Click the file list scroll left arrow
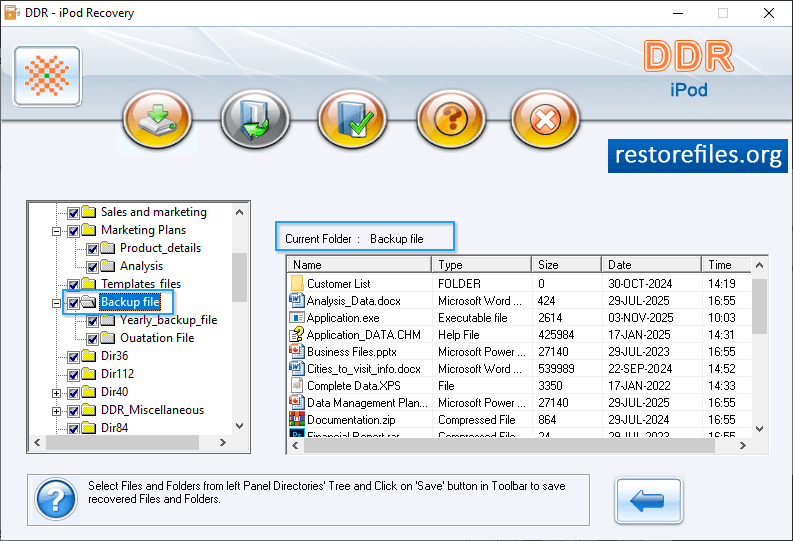 [295, 445]
